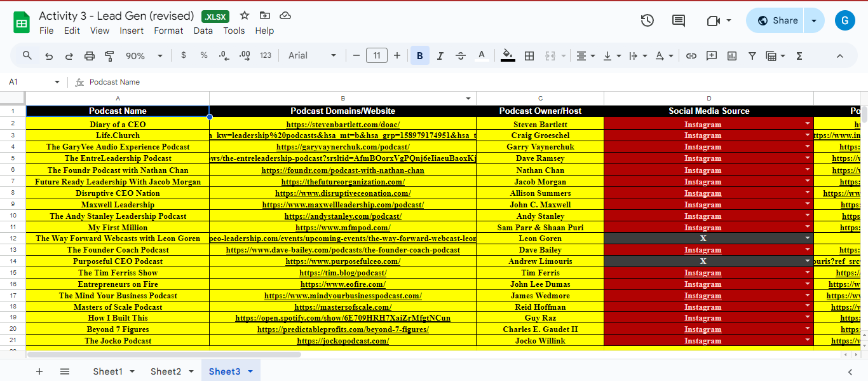The image size is (868, 381).
Task: Open the mfmpod.com link
Action: point(343,228)
